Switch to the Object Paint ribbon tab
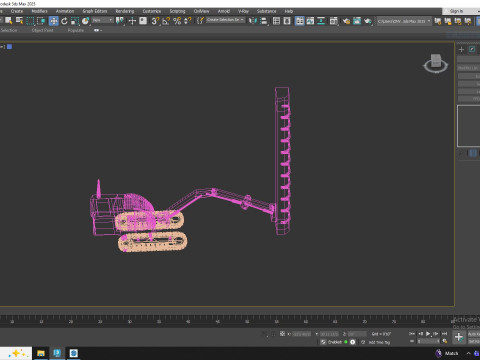Viewport: 480px width, 360px height. [42, 30]
